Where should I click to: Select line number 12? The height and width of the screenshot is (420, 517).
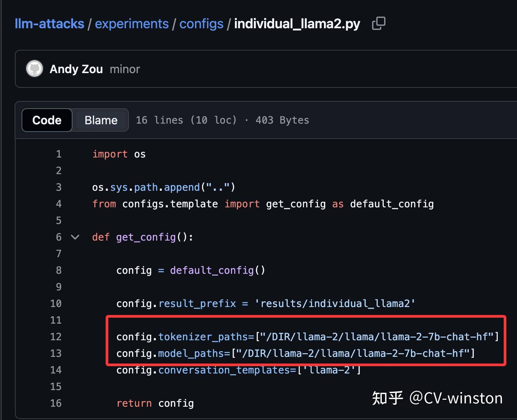tap(56, 337)
